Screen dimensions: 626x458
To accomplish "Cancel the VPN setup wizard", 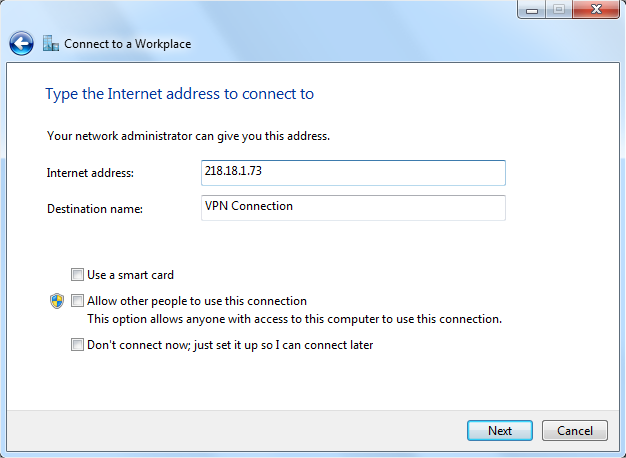I will point(574,431).
